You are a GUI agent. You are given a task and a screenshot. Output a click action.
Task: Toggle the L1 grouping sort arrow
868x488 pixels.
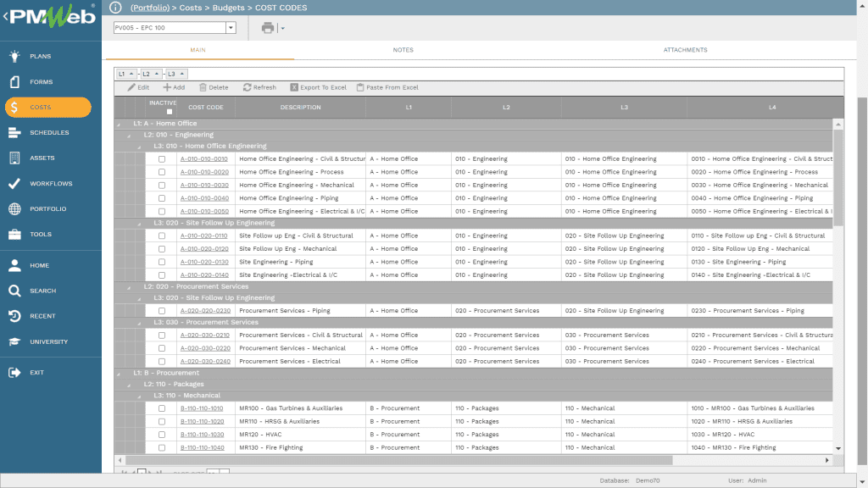click(131, 74)
